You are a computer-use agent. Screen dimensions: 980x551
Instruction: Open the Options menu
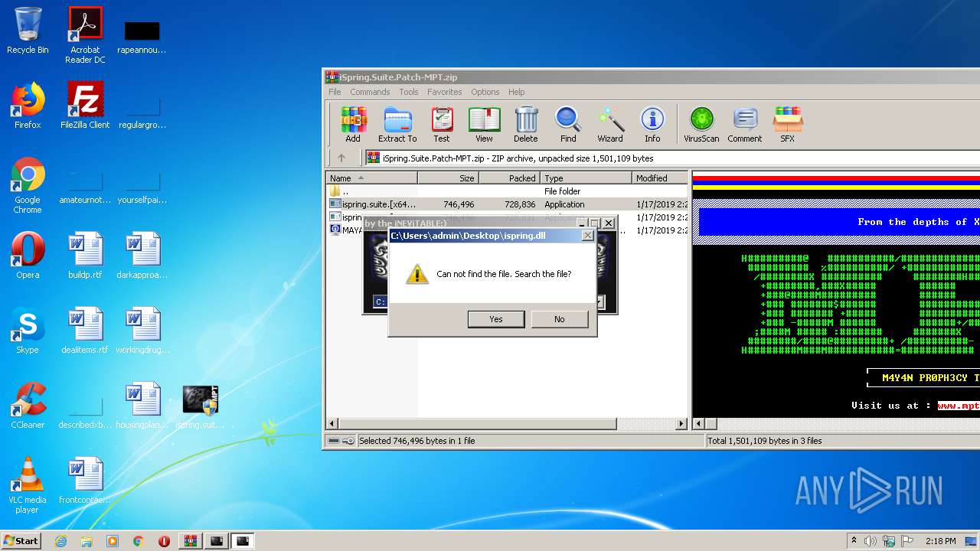[x=485, y=92]
